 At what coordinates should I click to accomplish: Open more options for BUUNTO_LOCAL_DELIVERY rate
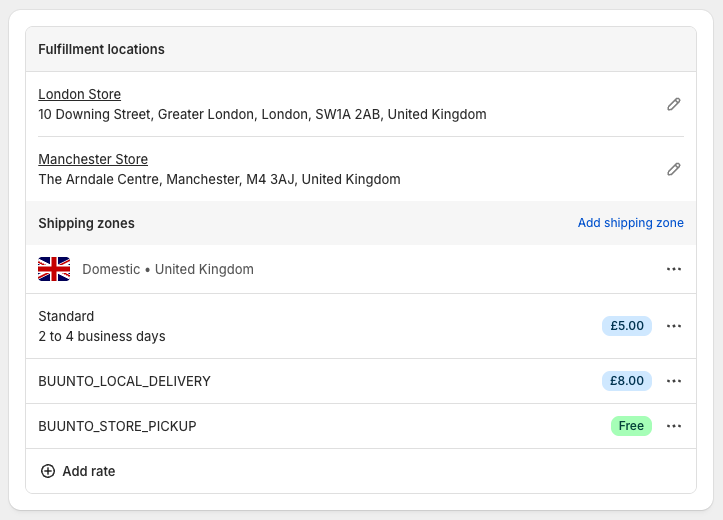[674, 381]
